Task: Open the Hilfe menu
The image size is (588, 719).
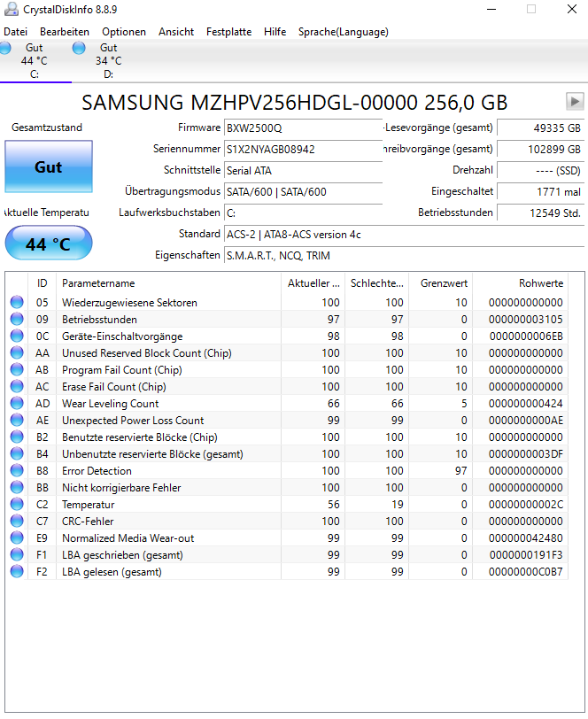Action: point(275,32)
